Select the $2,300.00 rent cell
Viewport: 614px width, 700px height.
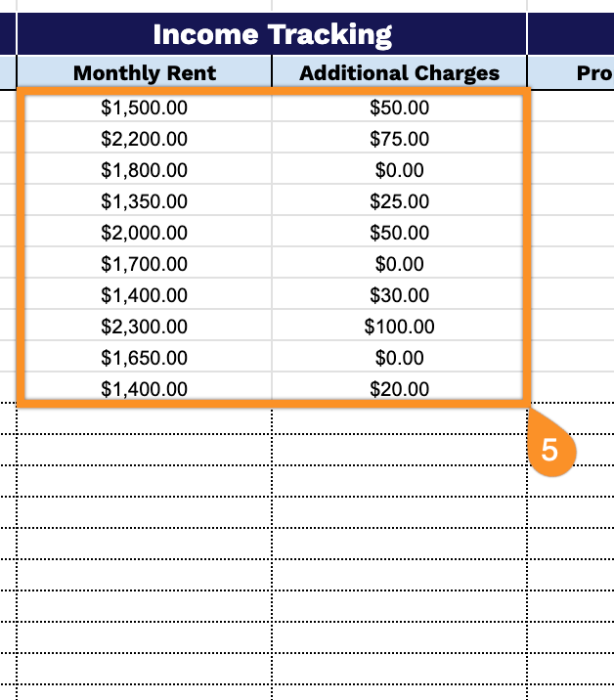145,327
